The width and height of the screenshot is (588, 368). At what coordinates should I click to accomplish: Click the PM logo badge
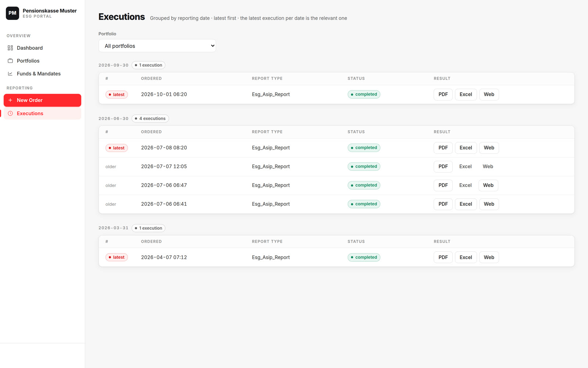tap(12, 13)
